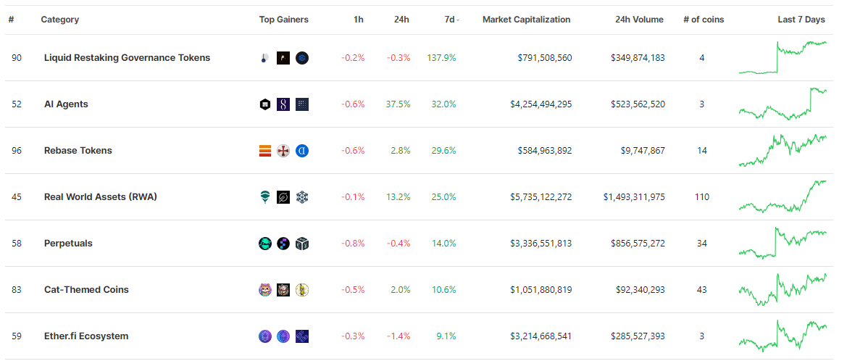Open Liquid Restaking Governance Tokens category
This screenshot has height=361, width=868.
pos(128,57)
